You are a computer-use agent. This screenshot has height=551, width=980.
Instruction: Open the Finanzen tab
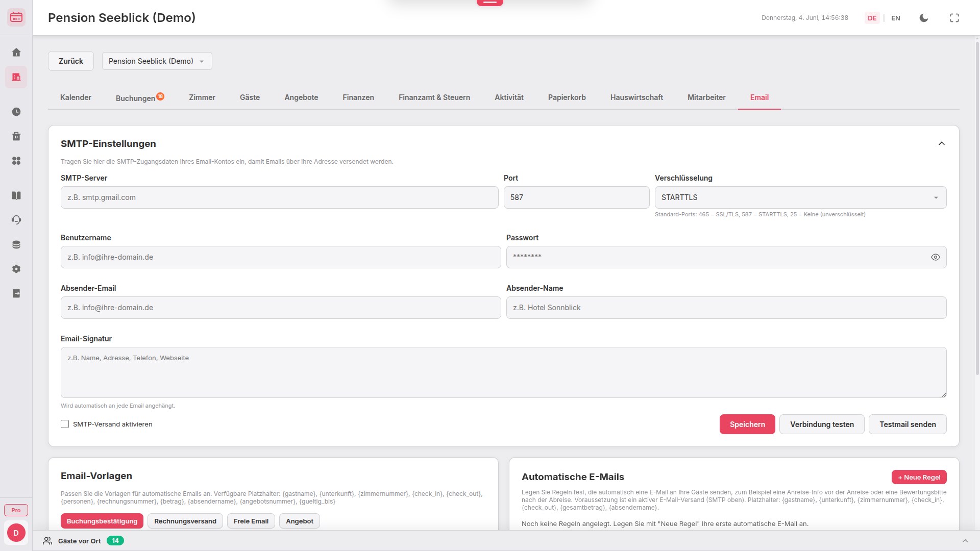(x=358, y=97)
